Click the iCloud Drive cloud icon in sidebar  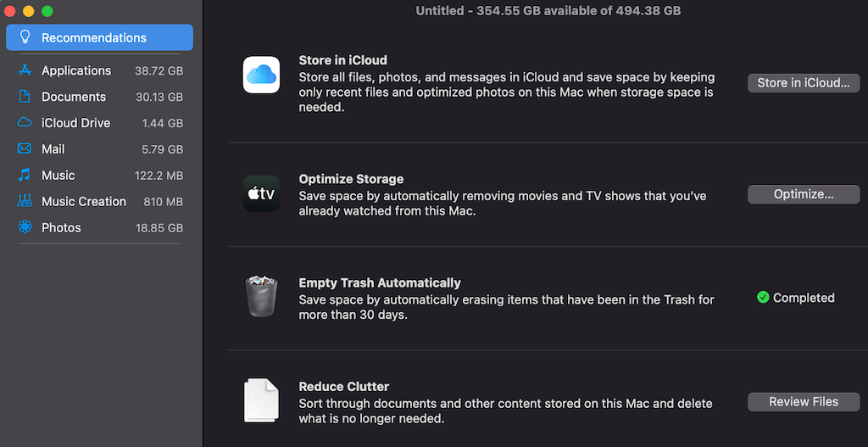tap(25, 122)
